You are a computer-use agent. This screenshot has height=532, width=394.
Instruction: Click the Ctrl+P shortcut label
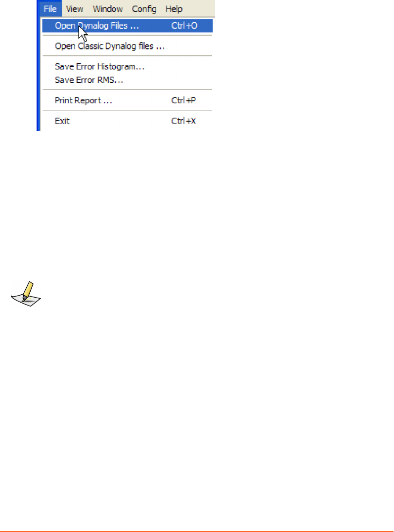coord(183,100)
